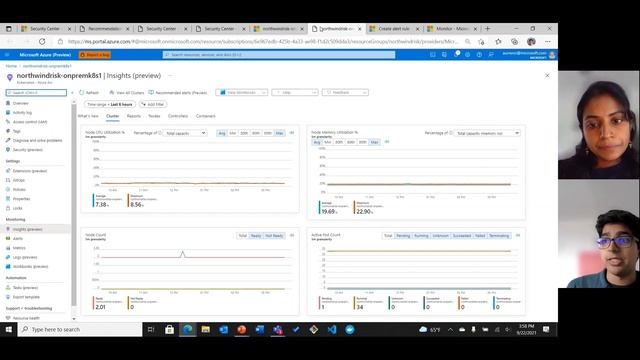Toggle Max on Node CPU Utilization chart
640x360 pixels.
coord(280,133)
